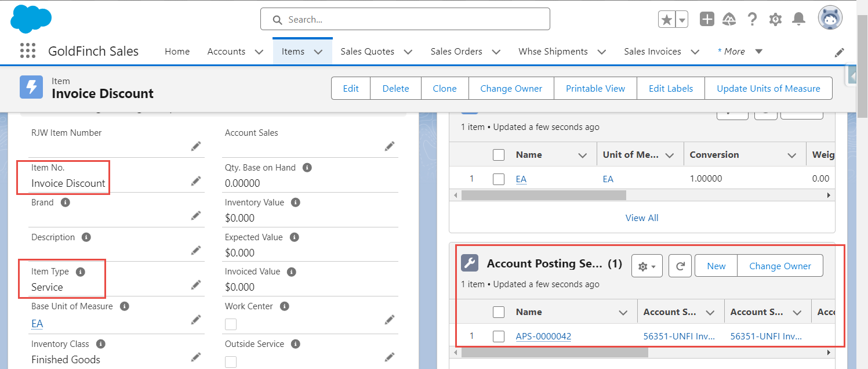Edit the Outside Service field pencil

tap(390, 357)
